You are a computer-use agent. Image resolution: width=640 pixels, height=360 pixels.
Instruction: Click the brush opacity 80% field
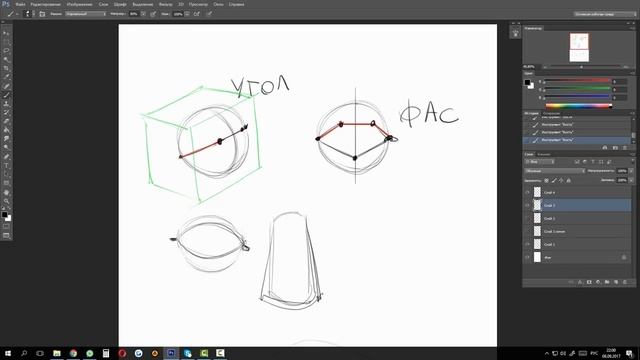[134, 14]
